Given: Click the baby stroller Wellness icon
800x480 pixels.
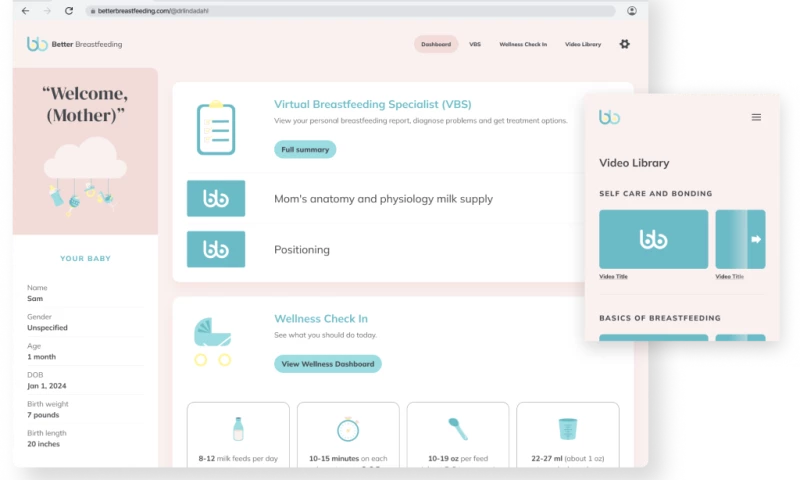Looking at the screenshot, I should tap(213, 342).
